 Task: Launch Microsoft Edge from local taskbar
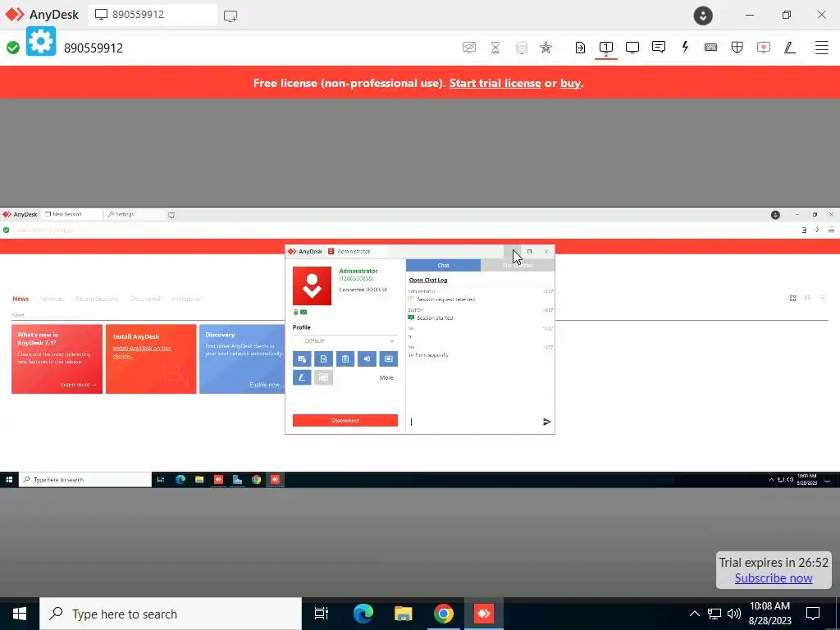coord(363,614)
